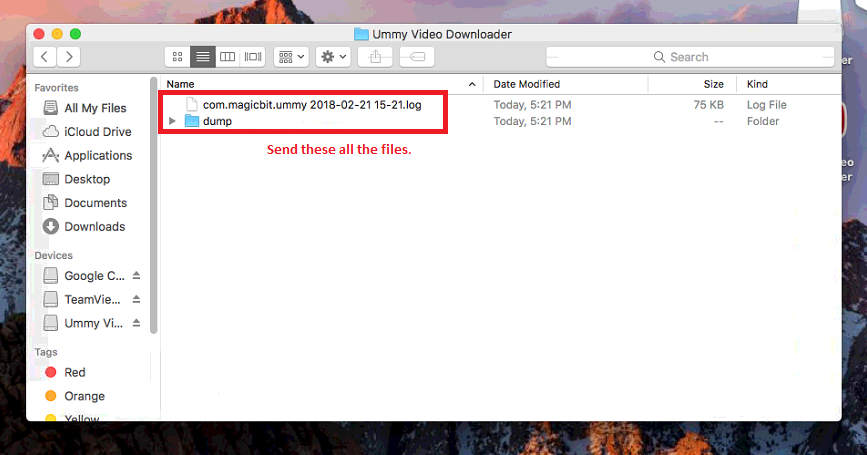The height and width of the screenshot is (455, 867).
Task: Switch to Cover Flow view
Action: pos(253,56)
